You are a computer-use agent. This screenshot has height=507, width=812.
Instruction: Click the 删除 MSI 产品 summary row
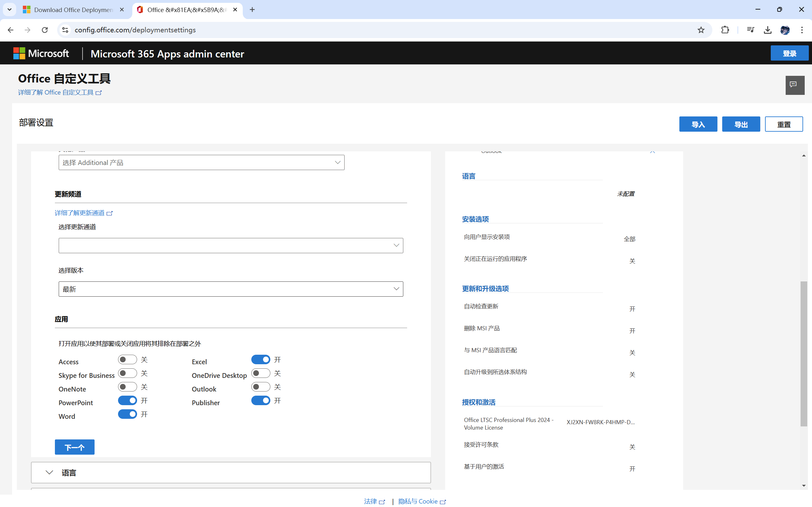tap(549, 329)
